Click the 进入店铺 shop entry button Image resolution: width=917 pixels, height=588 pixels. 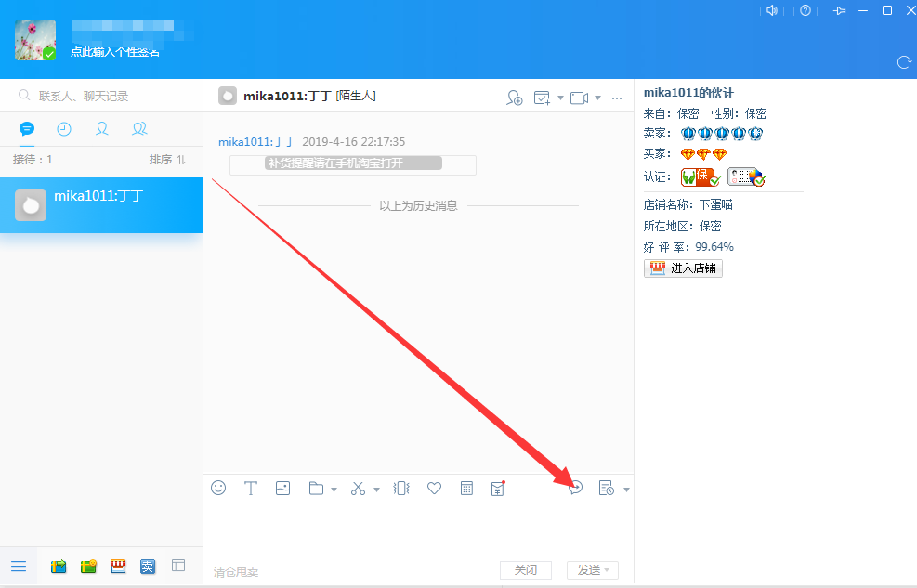pyautogui.click(x=683, y=268)
